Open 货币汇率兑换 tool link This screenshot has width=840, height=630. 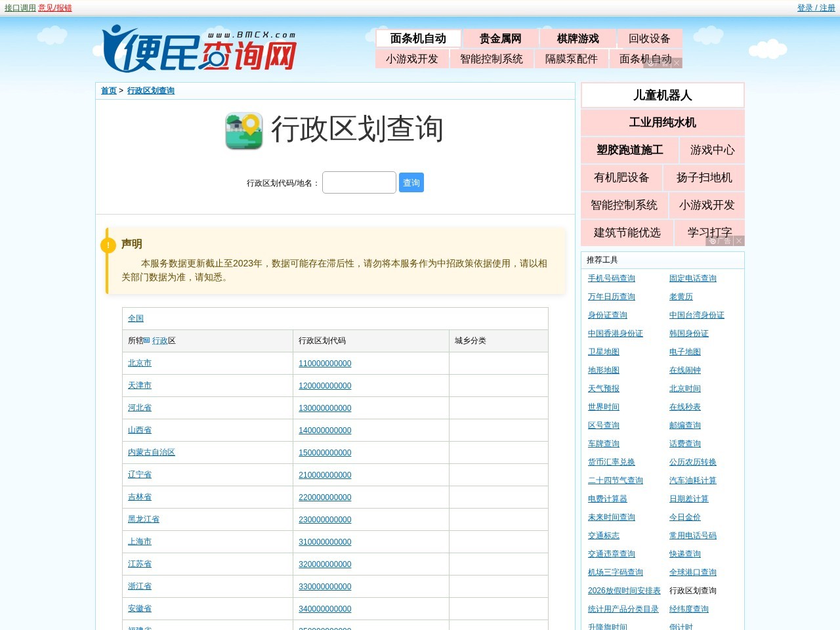click(612, 462)
